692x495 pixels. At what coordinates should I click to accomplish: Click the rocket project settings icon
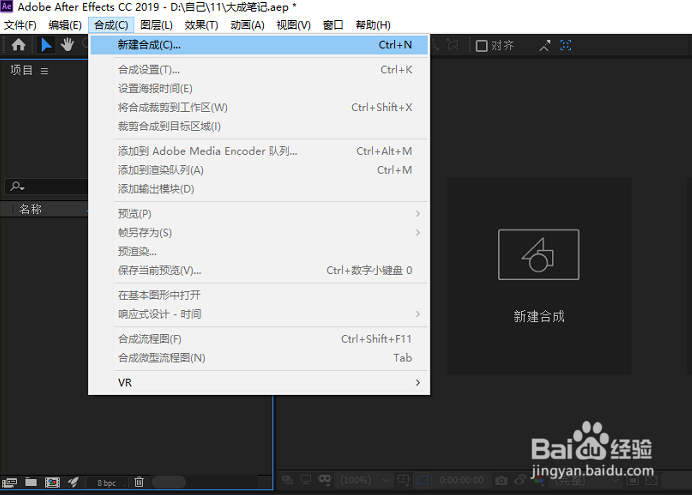tap(73, 482)
